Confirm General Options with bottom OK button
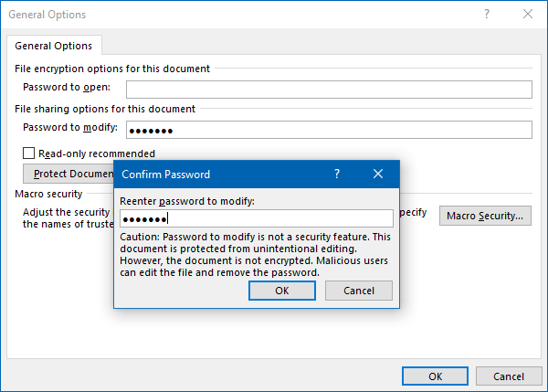548x392 pixels. tap(435, 376)
